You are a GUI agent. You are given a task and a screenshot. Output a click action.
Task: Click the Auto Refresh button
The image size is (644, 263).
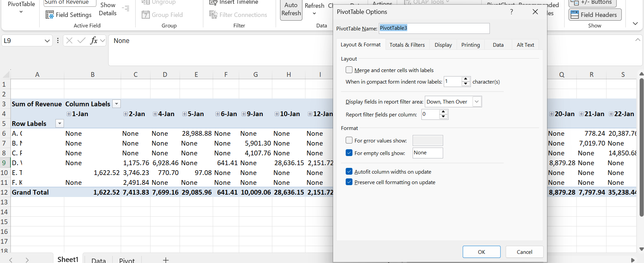coord(291,9)
